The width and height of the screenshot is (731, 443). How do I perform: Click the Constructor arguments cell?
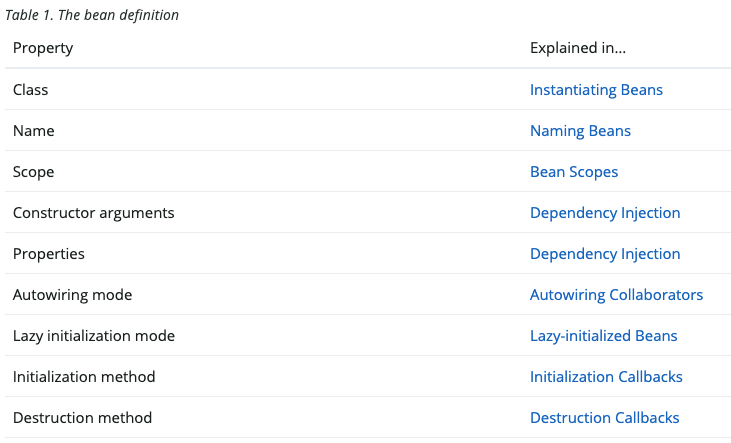94,213
